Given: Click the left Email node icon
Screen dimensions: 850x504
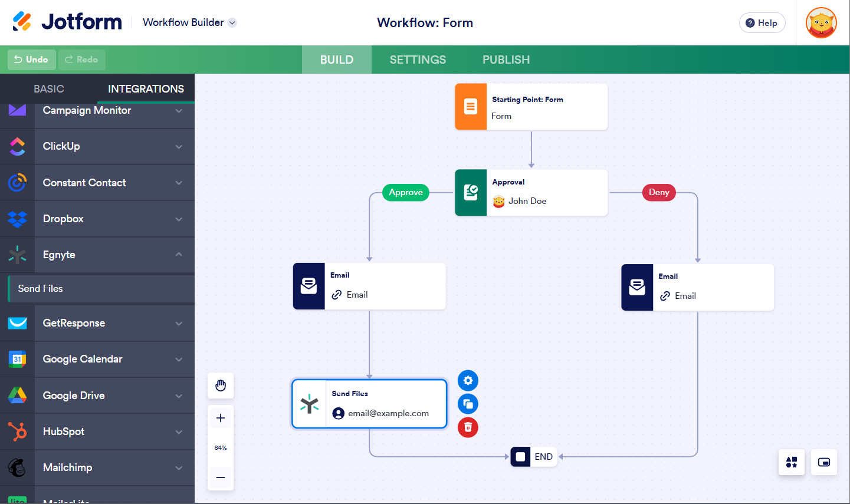Looking at the screenshot, I should [x=309, y=286].
